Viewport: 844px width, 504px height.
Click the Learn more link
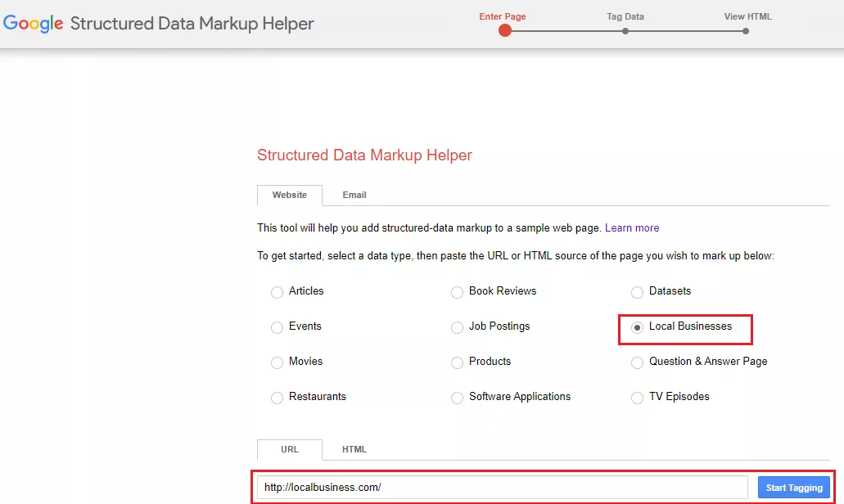[x=632, y=228]
